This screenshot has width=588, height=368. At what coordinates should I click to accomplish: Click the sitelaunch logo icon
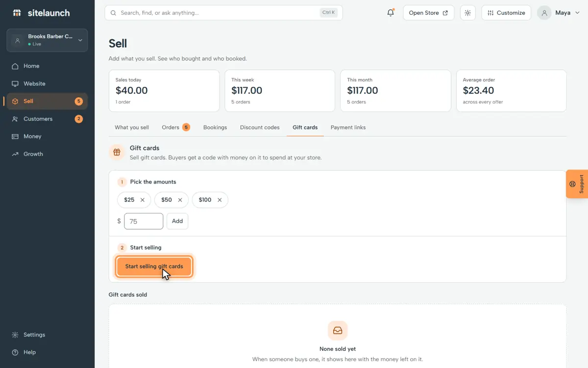click(x=17, y=13)
